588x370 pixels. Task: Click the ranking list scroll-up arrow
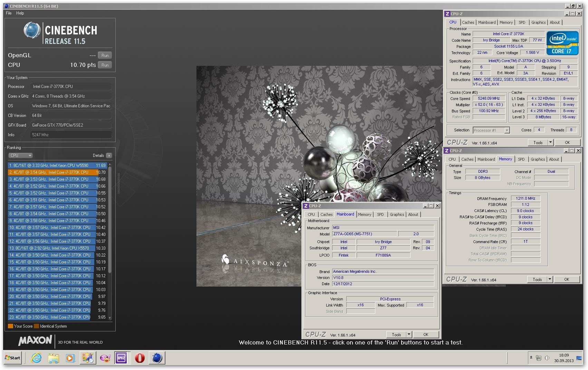coord(110,165)
